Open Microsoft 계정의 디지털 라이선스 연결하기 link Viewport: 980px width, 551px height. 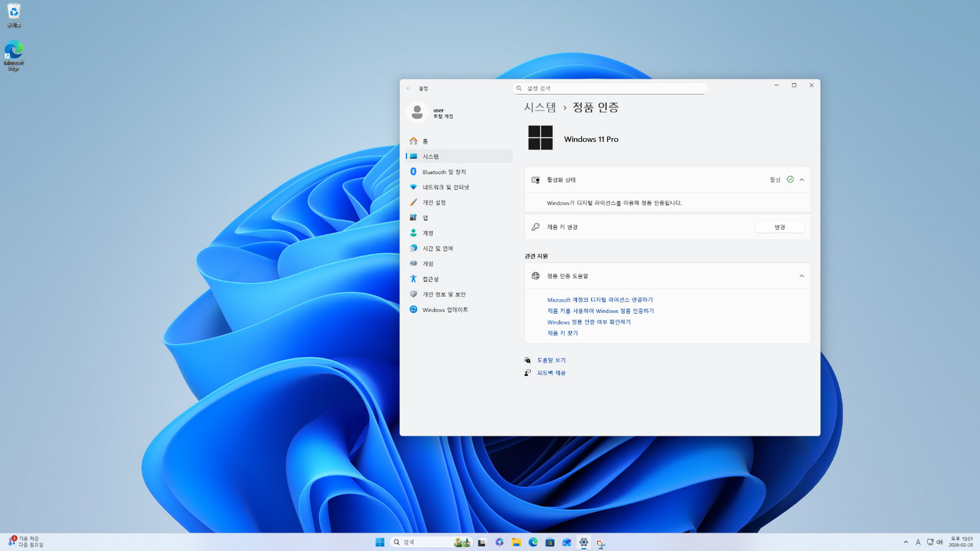click(x=600, y=300)
